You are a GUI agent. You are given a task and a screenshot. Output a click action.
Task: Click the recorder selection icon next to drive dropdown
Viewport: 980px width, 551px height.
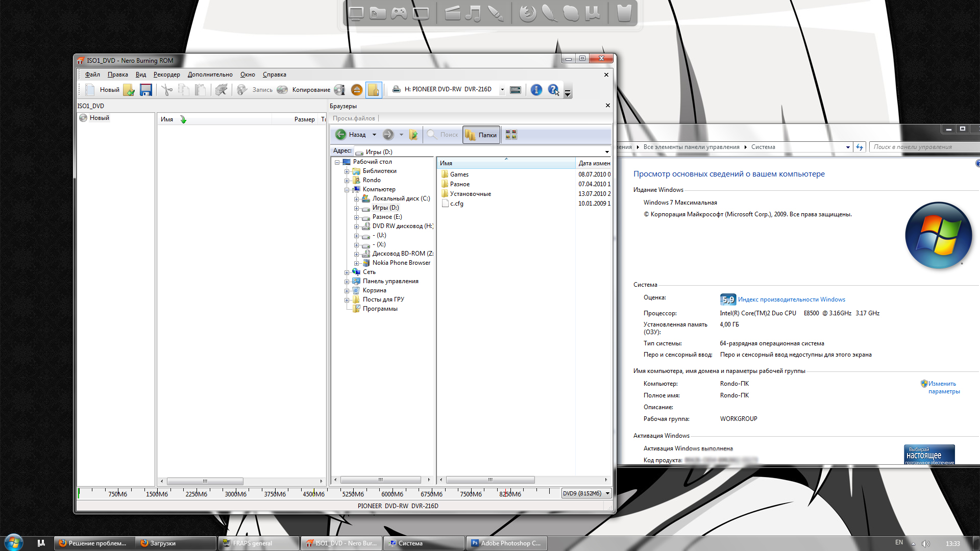(516, 90)
